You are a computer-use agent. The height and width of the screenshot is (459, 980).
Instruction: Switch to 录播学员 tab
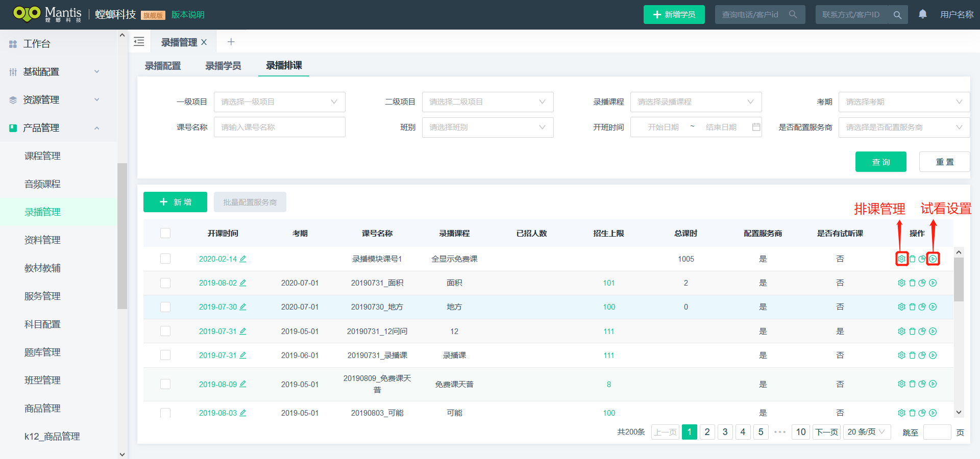click(223, 66)
